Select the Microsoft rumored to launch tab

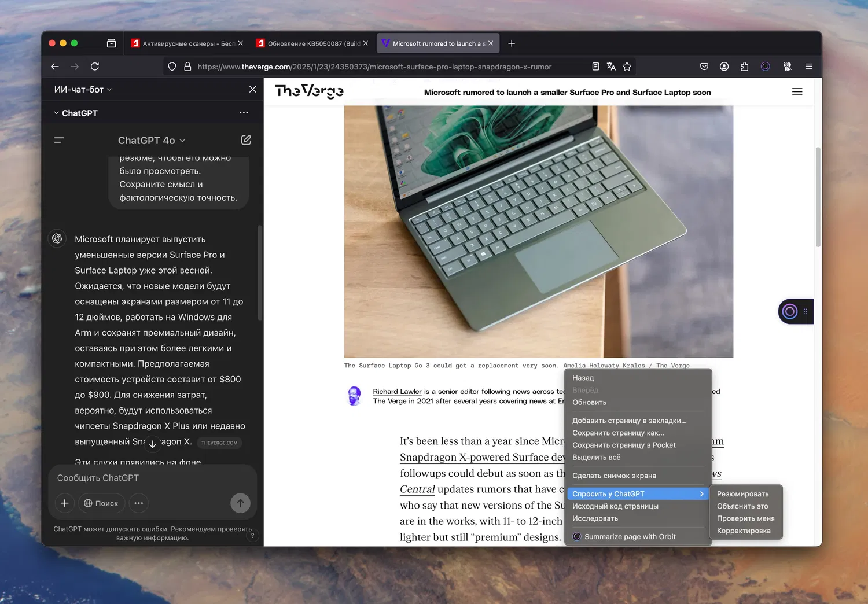pyautogui.click(x=437, y=43)
